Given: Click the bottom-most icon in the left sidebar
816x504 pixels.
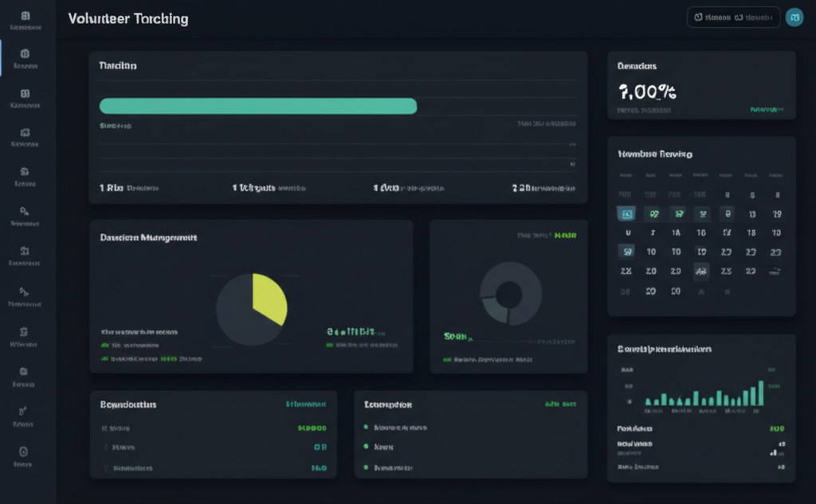Looking at the screenshot, I should [x=24, y=451].
